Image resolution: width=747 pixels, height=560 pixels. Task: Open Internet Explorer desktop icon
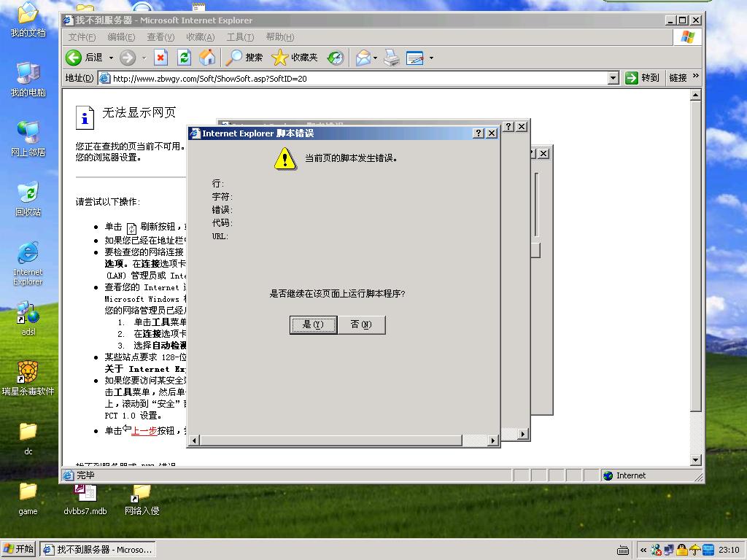(28, 263)
